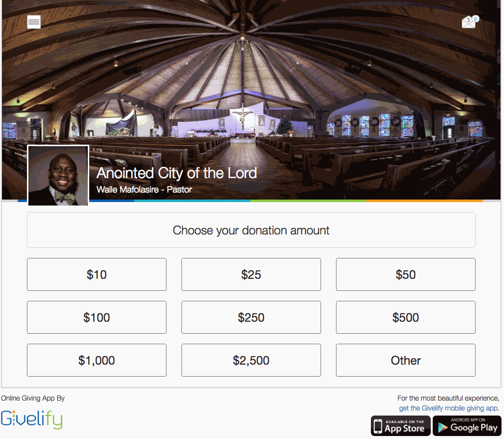Screen dimensions: 504x439
Task: Click the Givelify logo
Action: (31, 420)
